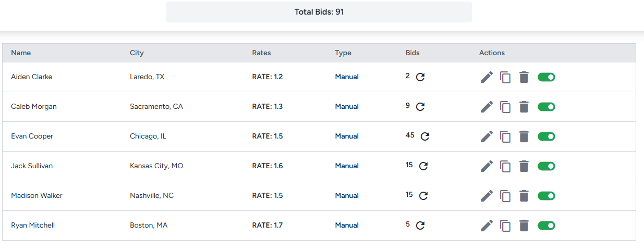
Task: Delete the Ryan Mitchell row
Action: tap(524, 226)
